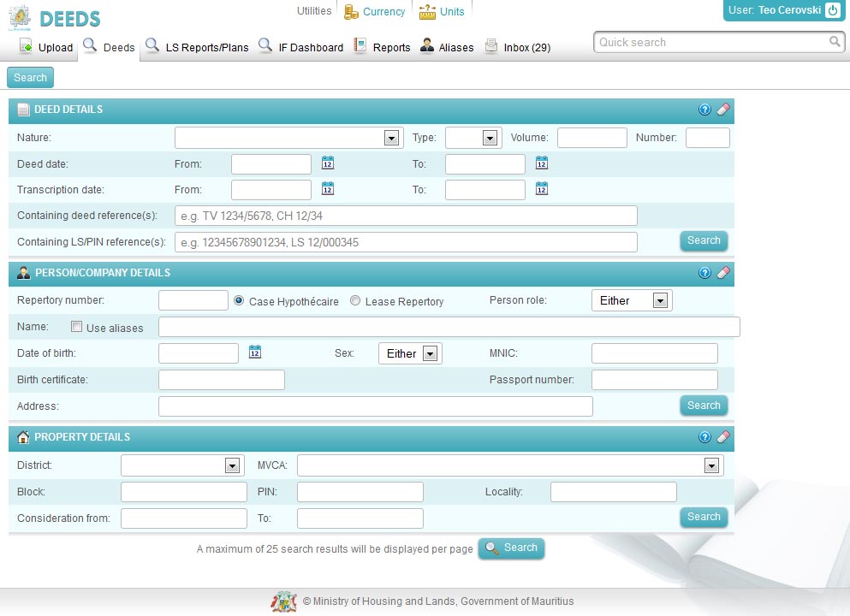Open calendar for Transcription date To
This screenshot has height=616, width=850.
542,188
